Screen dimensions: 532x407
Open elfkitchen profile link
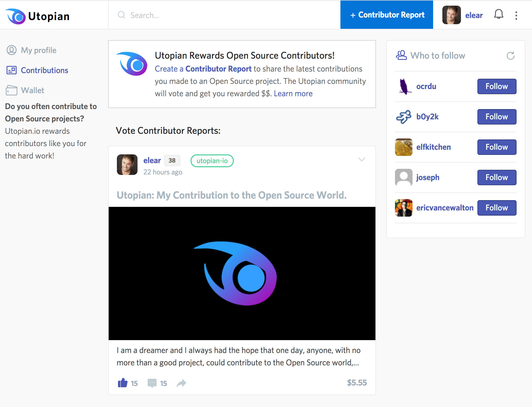pos(434,147)
